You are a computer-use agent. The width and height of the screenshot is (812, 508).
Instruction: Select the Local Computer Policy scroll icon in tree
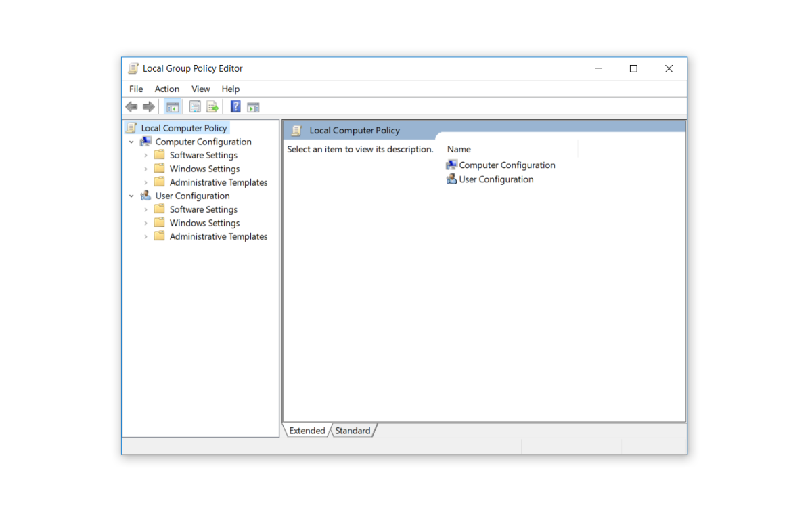(131, 128)
